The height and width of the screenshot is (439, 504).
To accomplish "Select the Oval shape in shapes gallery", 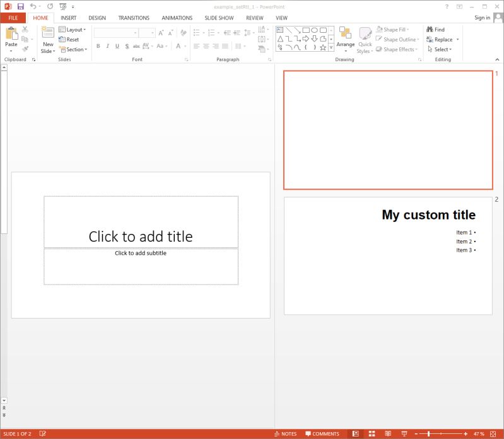I will coord(314,30).
